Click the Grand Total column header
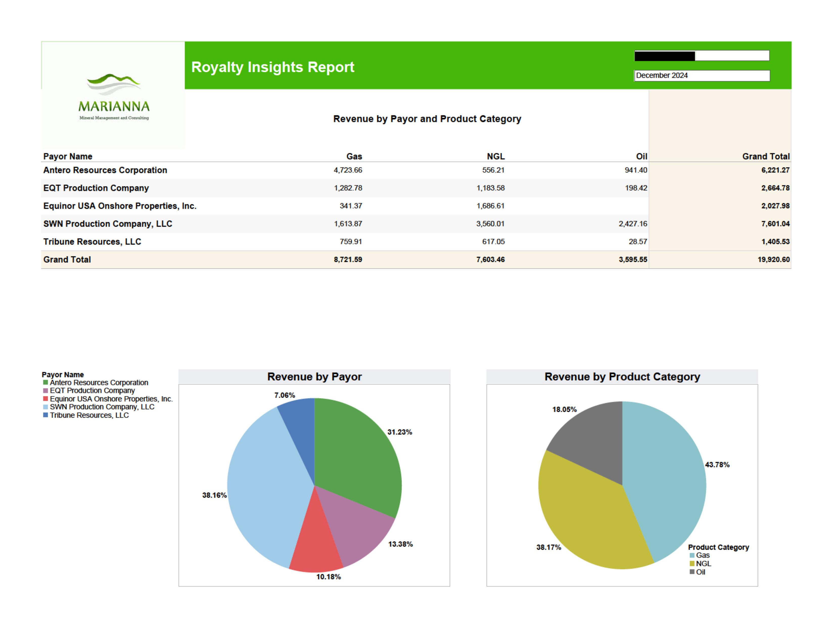 coord(766,156)
